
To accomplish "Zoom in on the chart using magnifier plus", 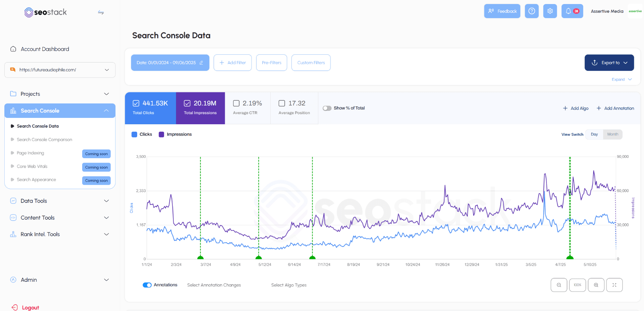I will pyautogui.click(x=596, y=285).
